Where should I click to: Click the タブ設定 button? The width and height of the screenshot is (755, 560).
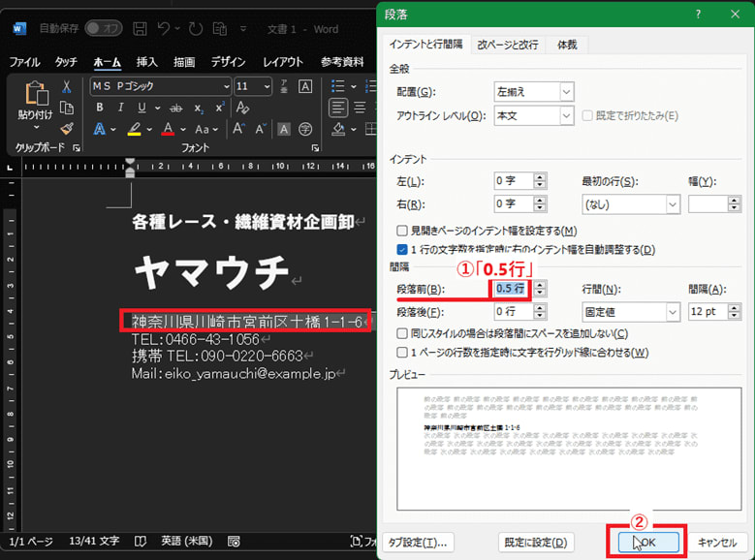point(419,542)
